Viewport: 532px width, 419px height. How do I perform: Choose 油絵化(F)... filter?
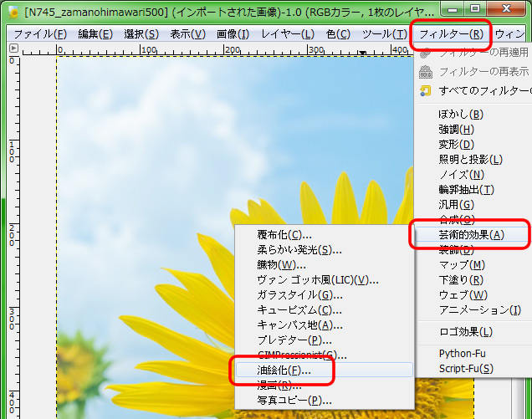tap(325, 370)
